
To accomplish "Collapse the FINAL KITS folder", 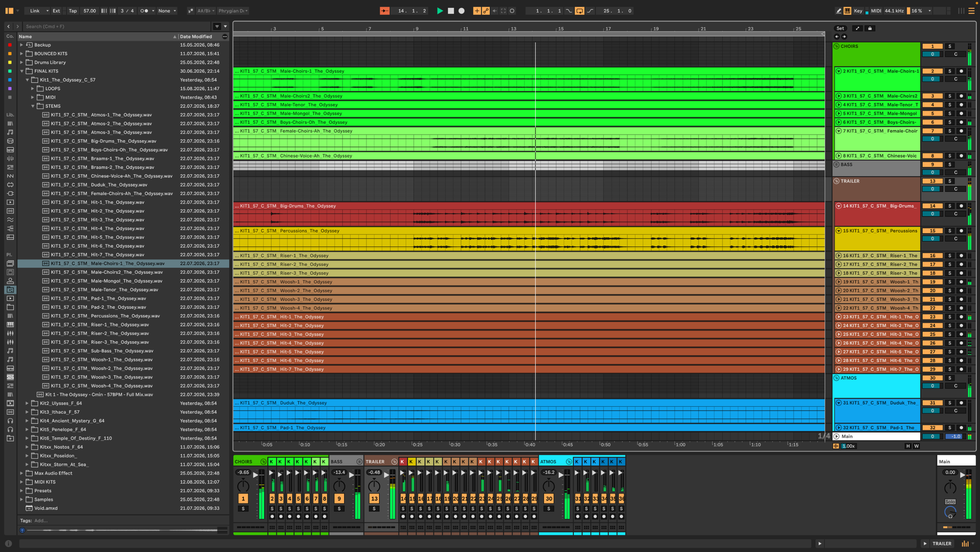I will pos(22,71).
